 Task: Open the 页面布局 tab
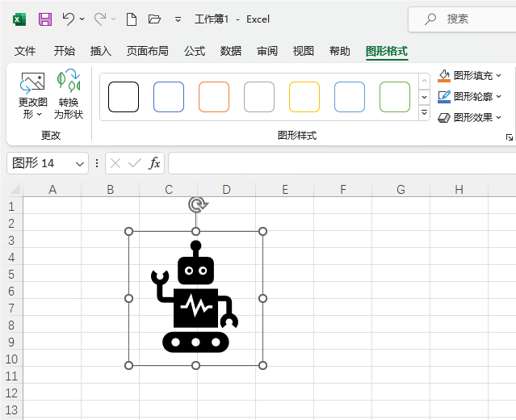(x=148, y=51)
